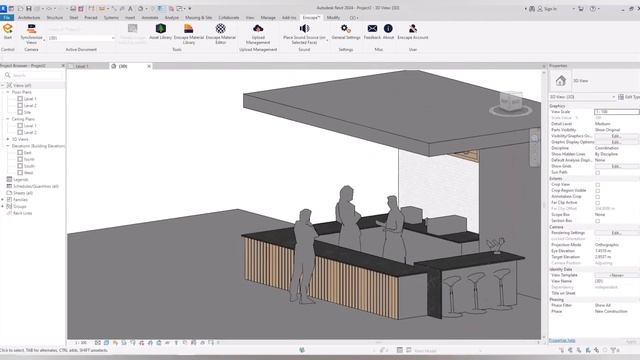The image size is (640, 360).
Task: Close the 3D view tab
Action: (149, 66)
